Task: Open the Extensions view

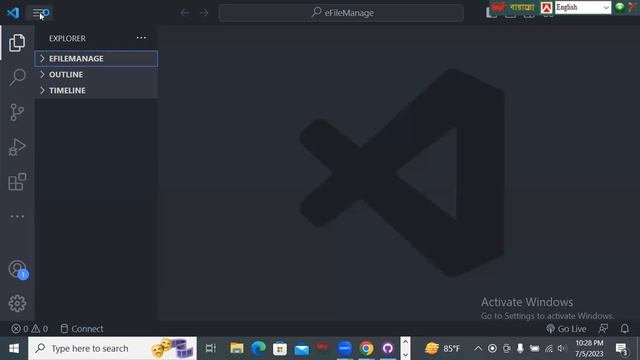Action: pyautogui.click(x=17, y=182)
